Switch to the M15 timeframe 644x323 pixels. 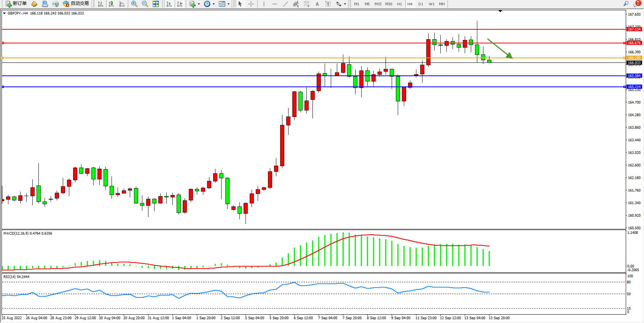[x=378, y=4]
